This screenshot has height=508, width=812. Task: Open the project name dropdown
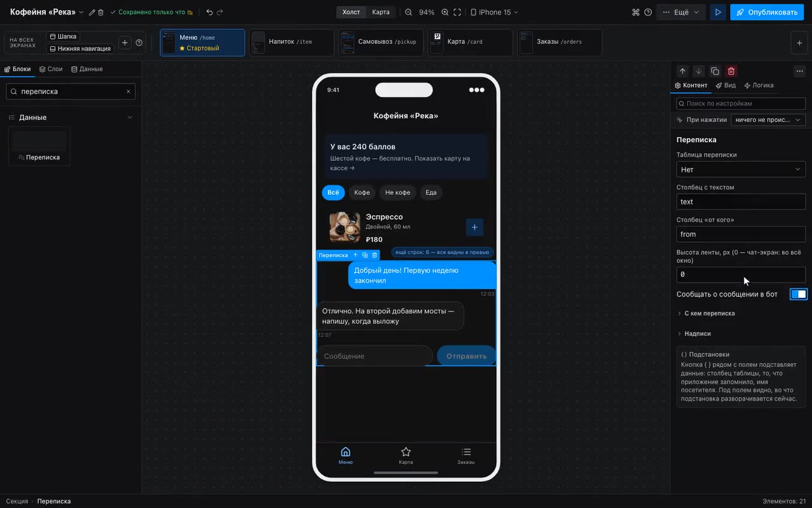(81, 13)
